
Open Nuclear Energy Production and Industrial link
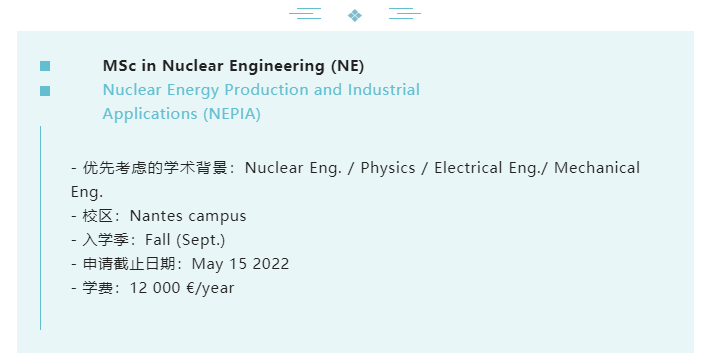click(261, 90)
